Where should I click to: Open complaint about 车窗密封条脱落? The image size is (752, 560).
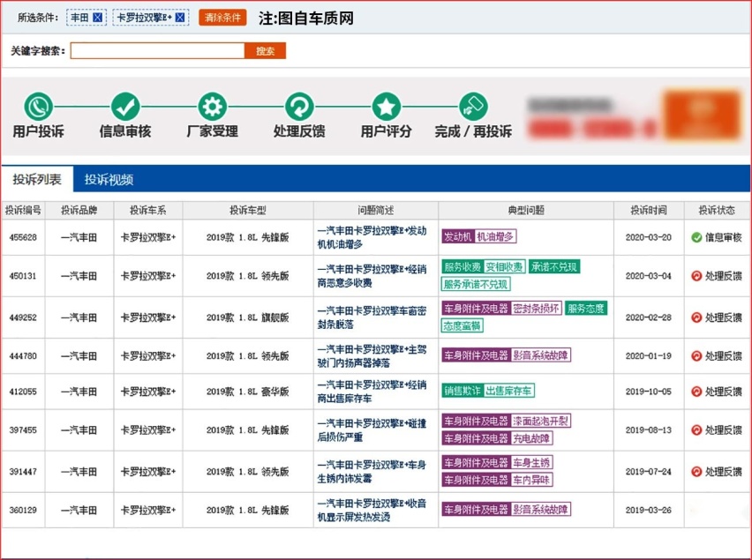coord(372,317)
